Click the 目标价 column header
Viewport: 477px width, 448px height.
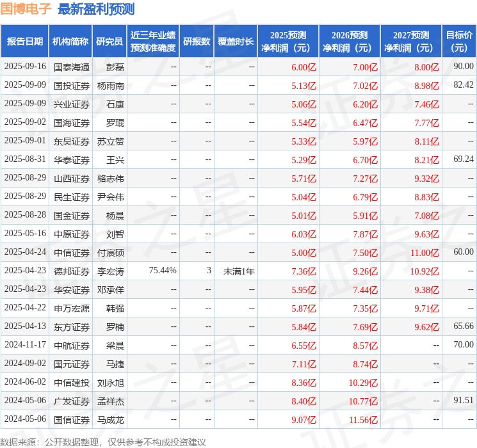(459, 42)
